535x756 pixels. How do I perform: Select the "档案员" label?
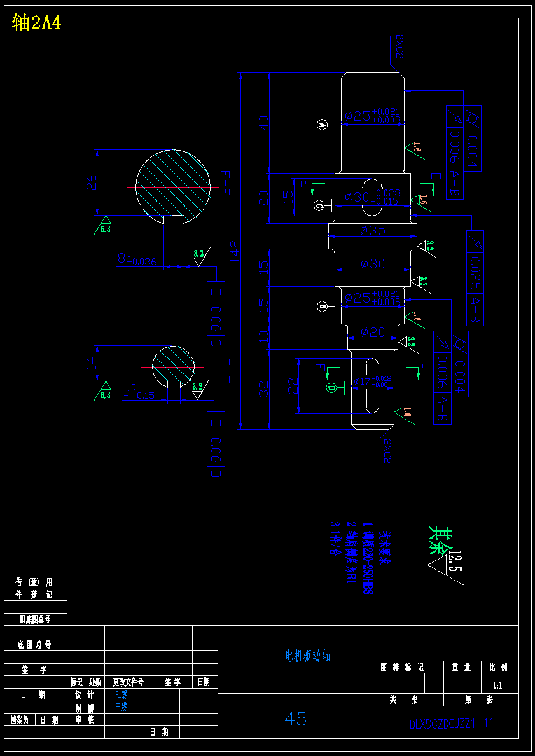pos(20,720)
